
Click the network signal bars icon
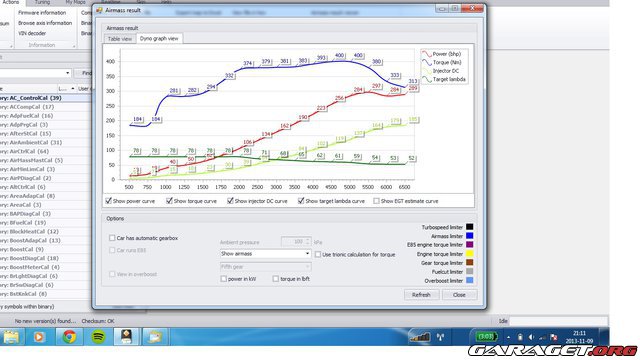pyautogui.click(x=420, y=337)
